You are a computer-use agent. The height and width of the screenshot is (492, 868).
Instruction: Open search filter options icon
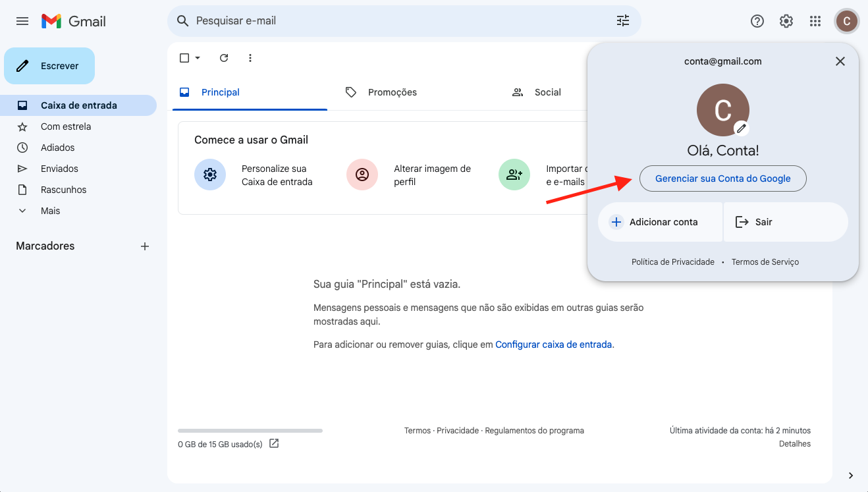tap(623, 21)
